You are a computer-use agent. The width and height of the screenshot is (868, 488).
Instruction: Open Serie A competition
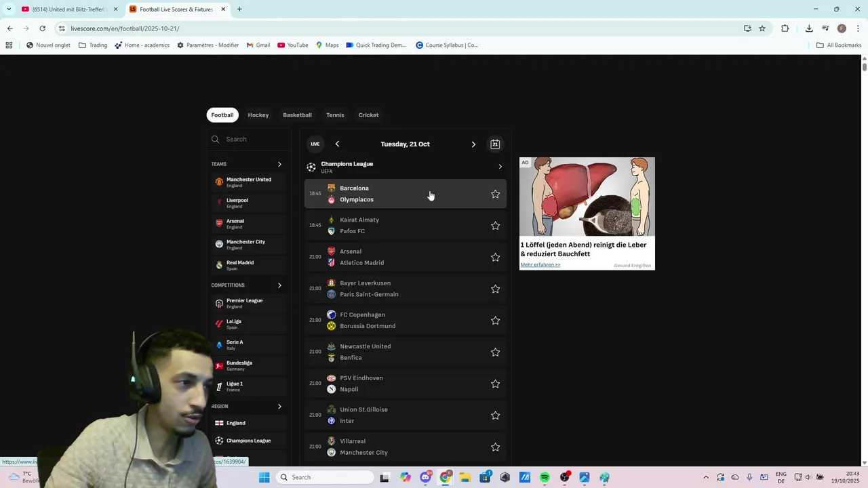248,345
